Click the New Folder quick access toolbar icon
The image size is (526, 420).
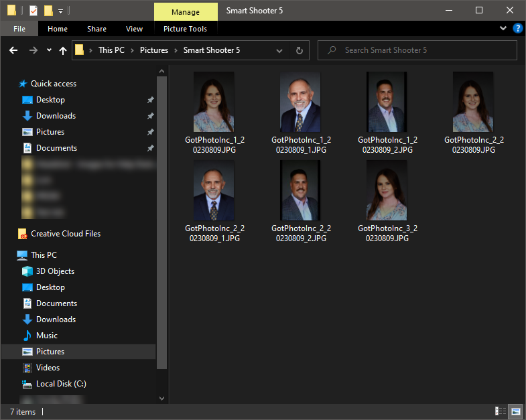pos(48,11)
